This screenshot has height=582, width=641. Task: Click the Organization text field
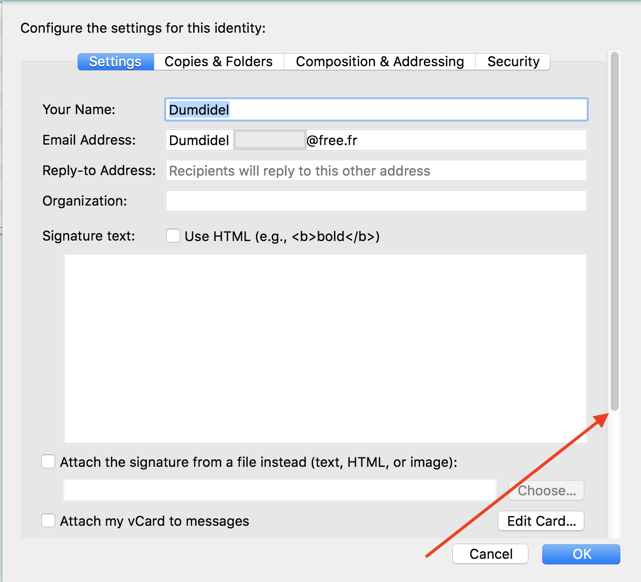click(x=376, y=201)
